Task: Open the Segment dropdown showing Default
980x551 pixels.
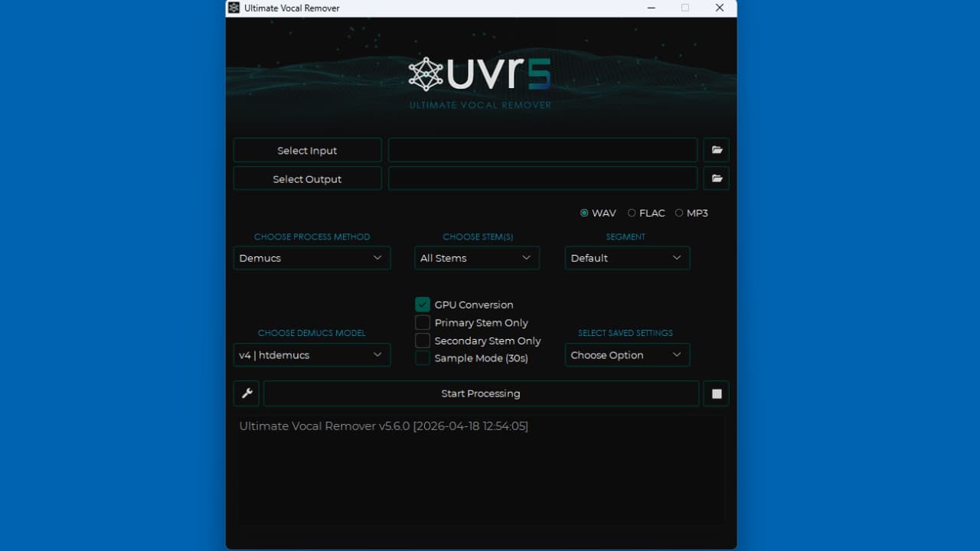Action: click(x=626, y=258)
